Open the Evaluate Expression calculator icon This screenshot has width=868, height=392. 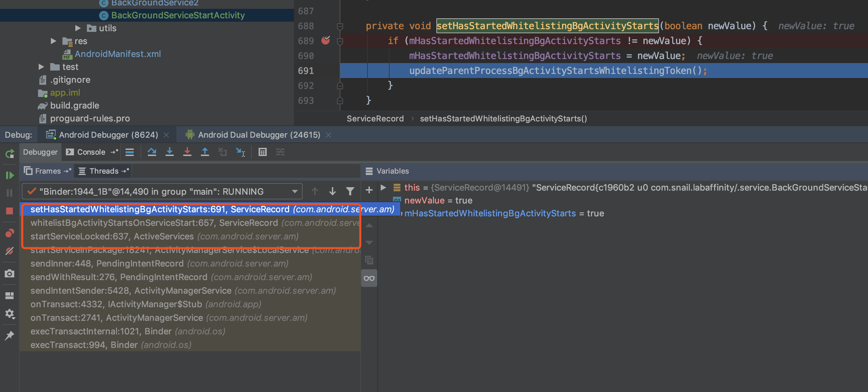click(x=262, y=152)
